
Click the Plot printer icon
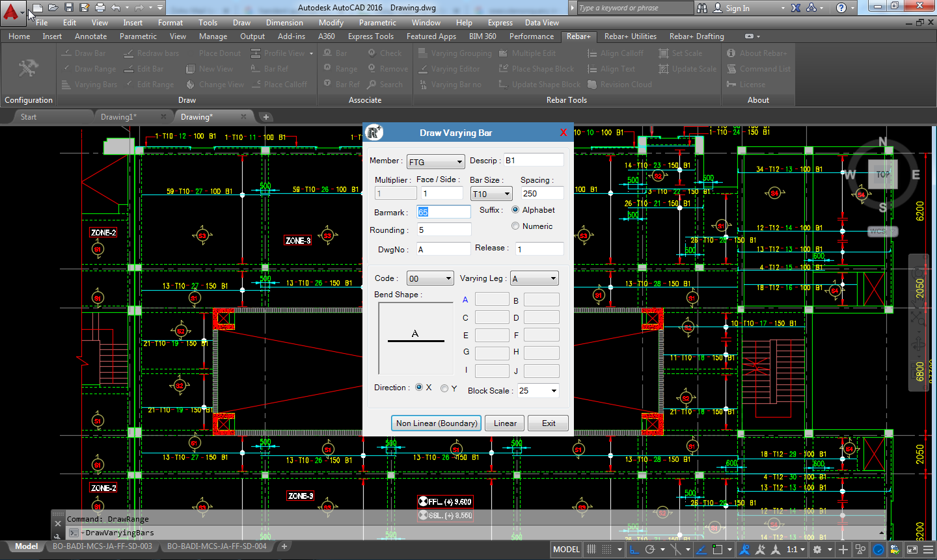click(100, 8)
